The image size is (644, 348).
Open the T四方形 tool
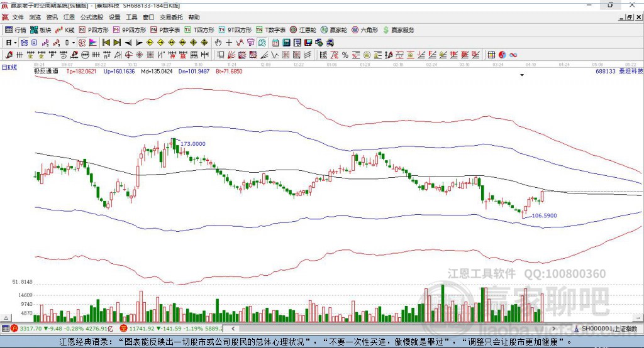[x=199, y=30]
